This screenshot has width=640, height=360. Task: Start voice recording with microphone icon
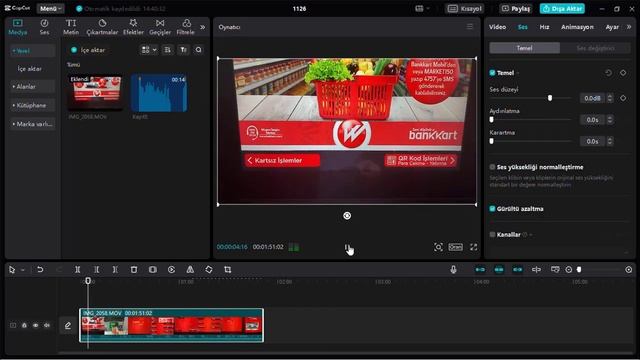click(453, 269)
